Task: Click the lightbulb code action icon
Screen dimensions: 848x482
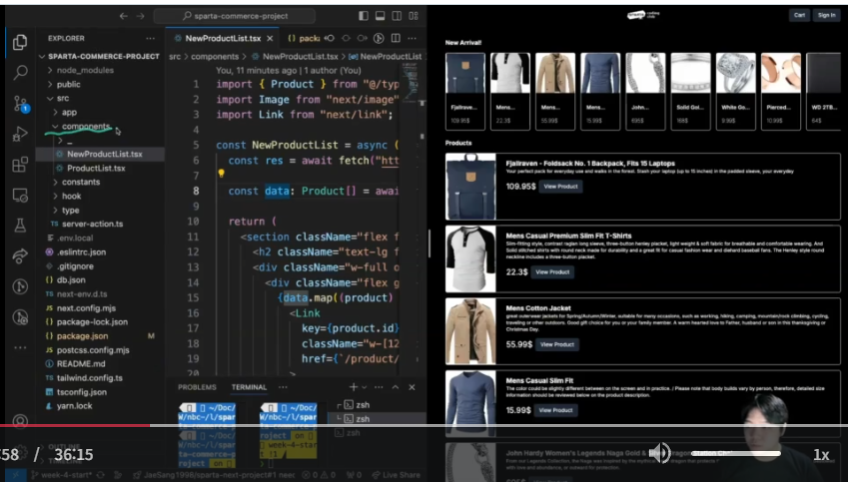Action: pyautogui.click(x=221, y=174)
